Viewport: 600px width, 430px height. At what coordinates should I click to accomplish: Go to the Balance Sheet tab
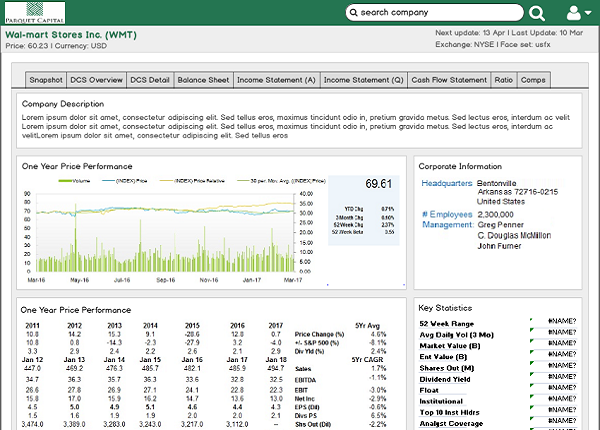click(204, 80)
